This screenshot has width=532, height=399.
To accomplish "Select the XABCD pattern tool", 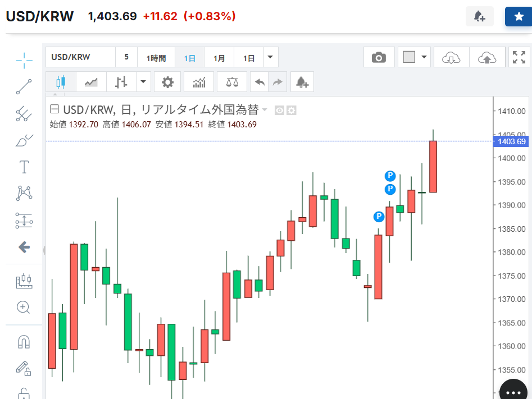I will coord(24,193).
